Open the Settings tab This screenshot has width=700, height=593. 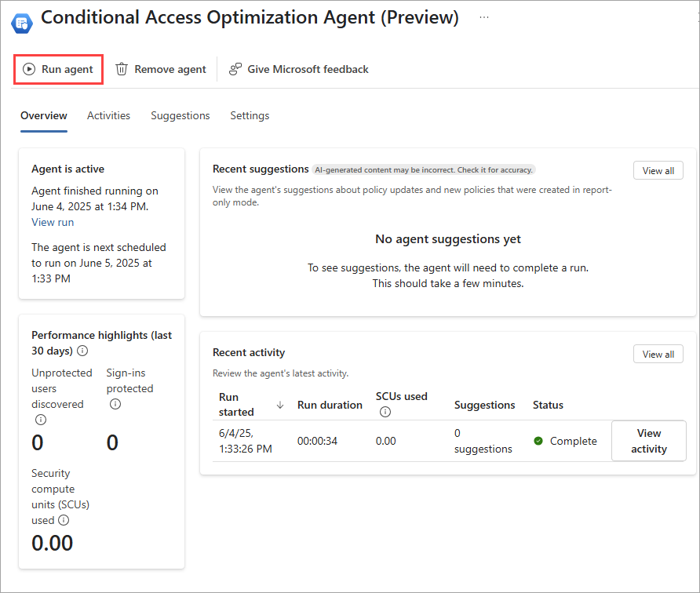pyautogui.click(x=250, y=115)
